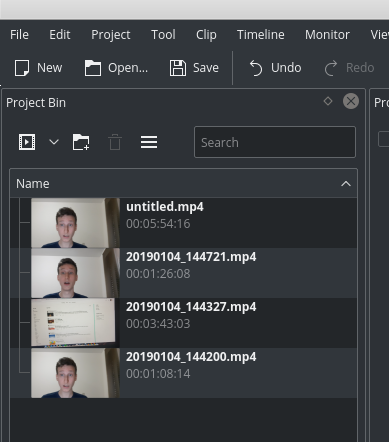389x442 pixels.
Task: Expand the Add Clip dropdown arrow
Action: 54,142
